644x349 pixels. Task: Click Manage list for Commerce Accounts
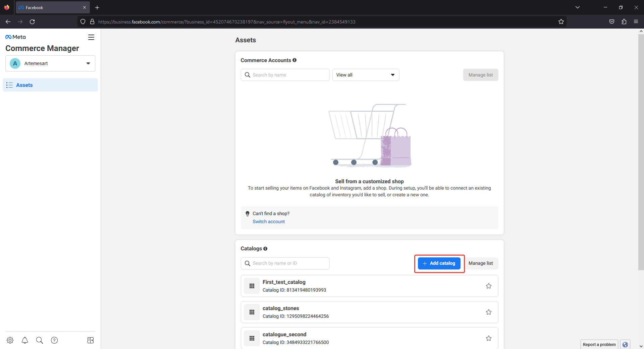(x=481, y=75)
